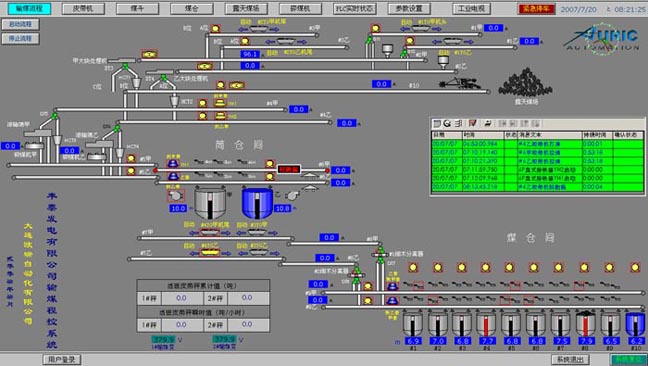
Task: Open the 工业电视 tab
Action: tap(471, 8)
